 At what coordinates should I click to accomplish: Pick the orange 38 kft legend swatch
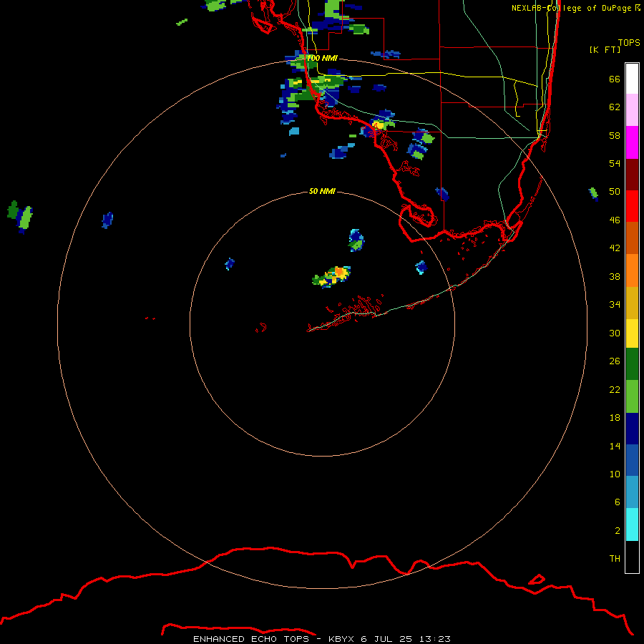(632, 270)
